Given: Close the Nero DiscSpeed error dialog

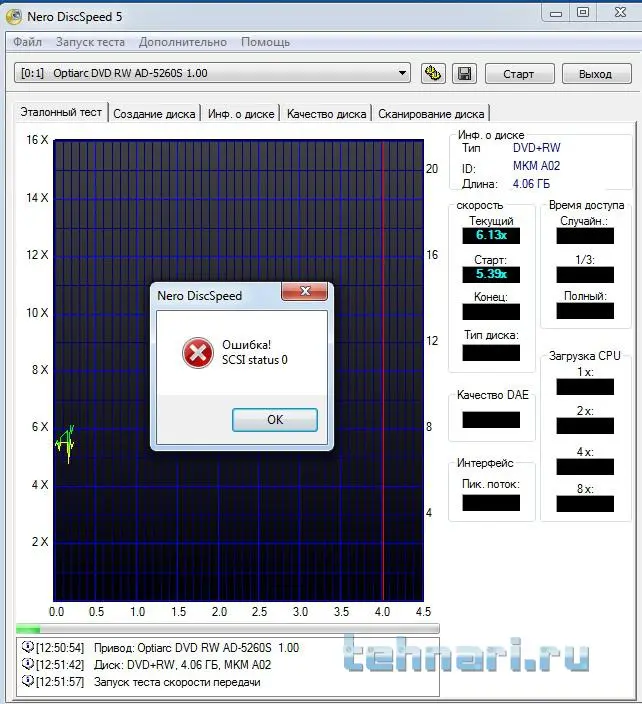Looking at the screenshot, I should 305,291.
